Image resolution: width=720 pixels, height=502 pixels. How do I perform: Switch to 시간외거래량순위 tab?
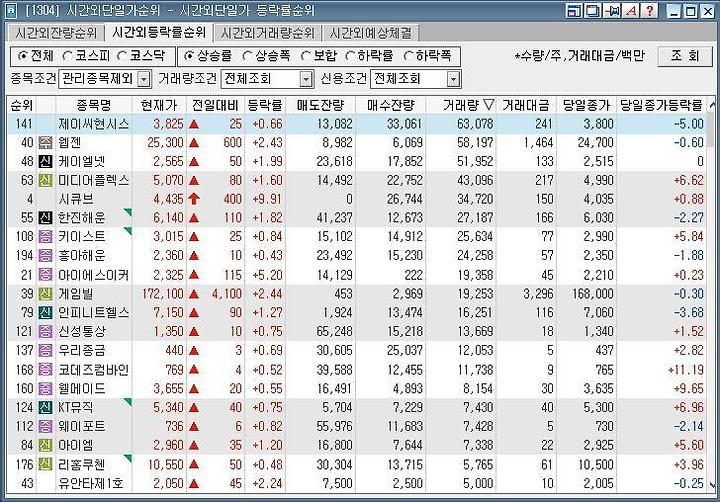tap(268, 33)
